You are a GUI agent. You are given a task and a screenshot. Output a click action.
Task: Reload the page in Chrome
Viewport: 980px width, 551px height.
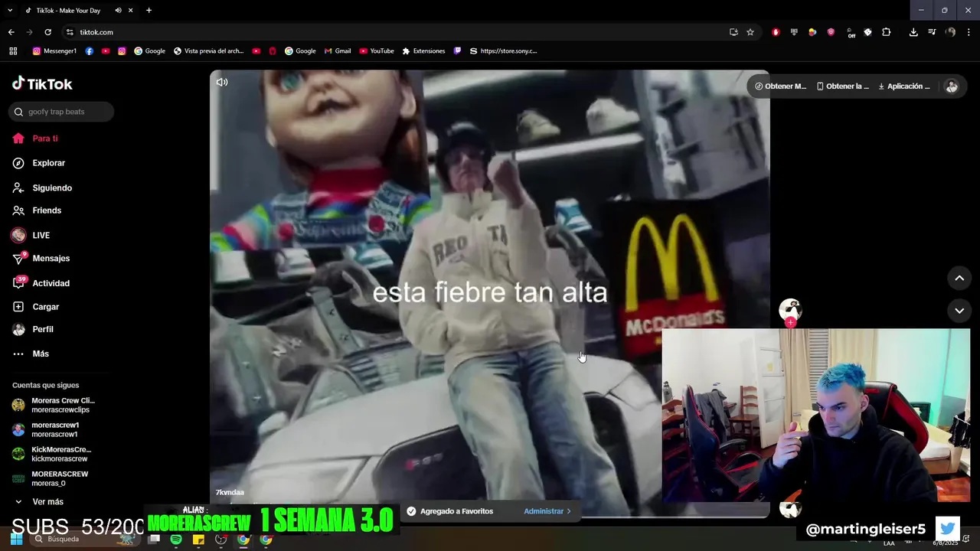click(47, 32)
